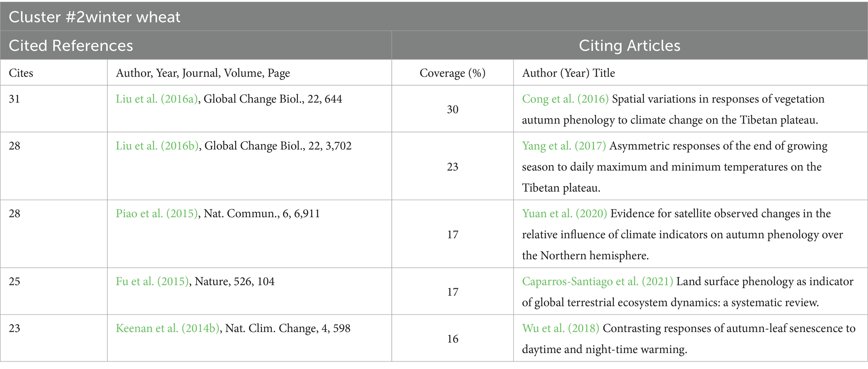The width and height of the screenshot is (868, 369).
Task: Follow the Yang et al. (2017) link
Action: click(x=564, y=146)
